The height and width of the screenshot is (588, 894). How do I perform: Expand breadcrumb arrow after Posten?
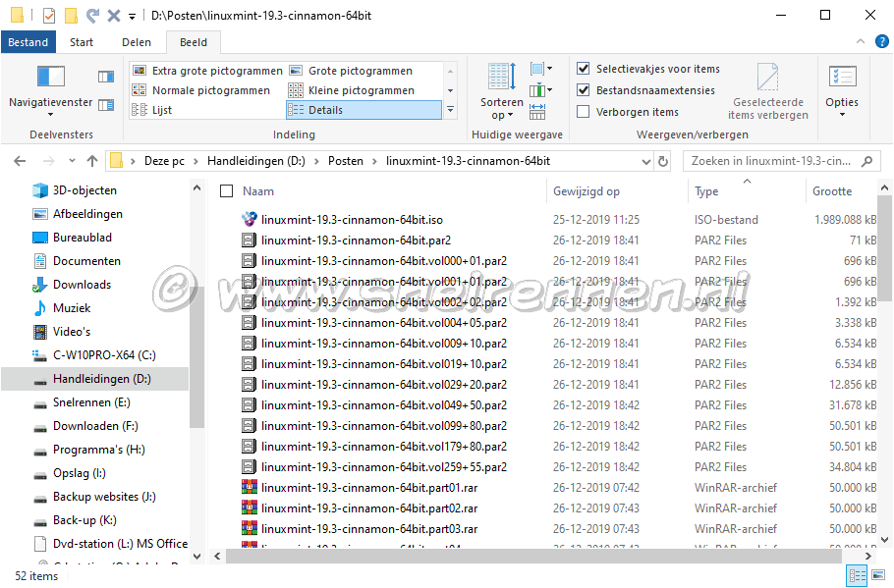coord(374,161)
